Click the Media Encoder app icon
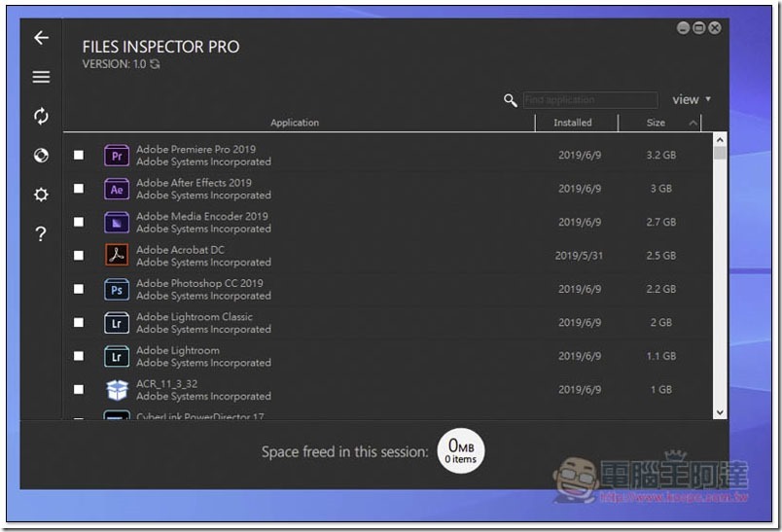Image resolution: width=782 pixels, height=532 pixels. (117, 223)
